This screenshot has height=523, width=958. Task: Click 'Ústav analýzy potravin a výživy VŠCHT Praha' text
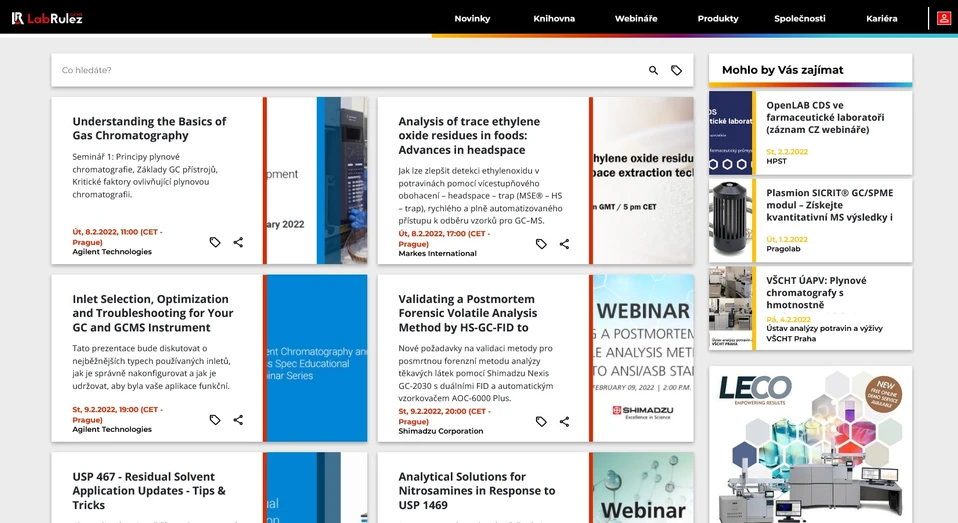pos(824,333)
